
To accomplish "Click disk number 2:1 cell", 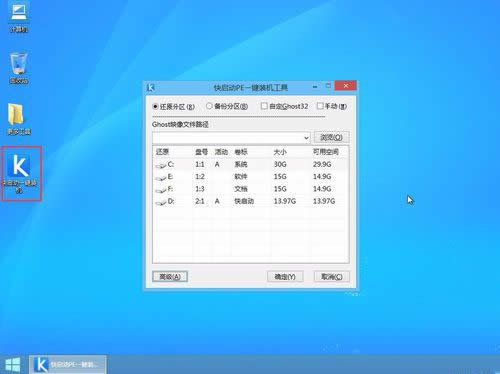I will point(200,201).
